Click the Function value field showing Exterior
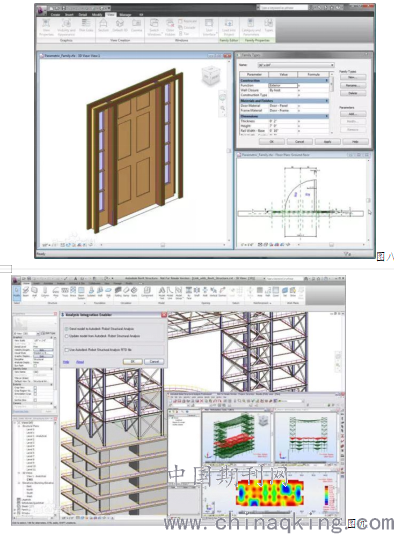This screenshot has height=534, width=394. tap(283, 85)
